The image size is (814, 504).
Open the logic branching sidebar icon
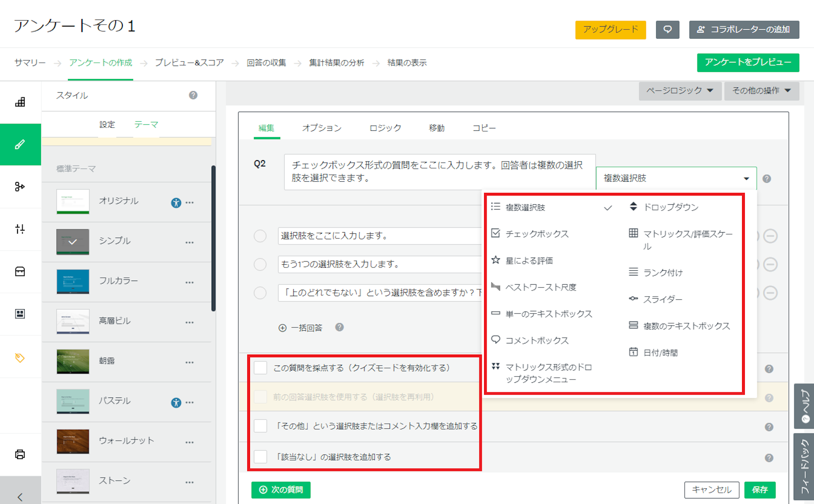(20, 186)
